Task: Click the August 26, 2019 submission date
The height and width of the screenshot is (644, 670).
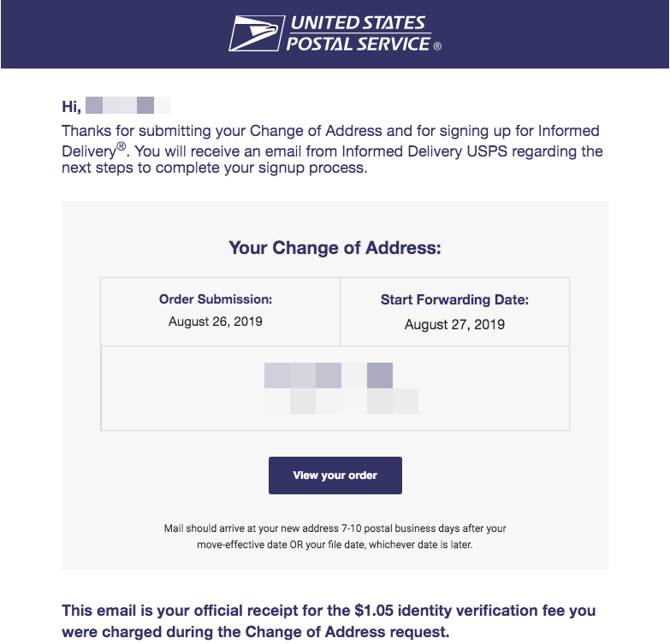Action: coord(216,322)
